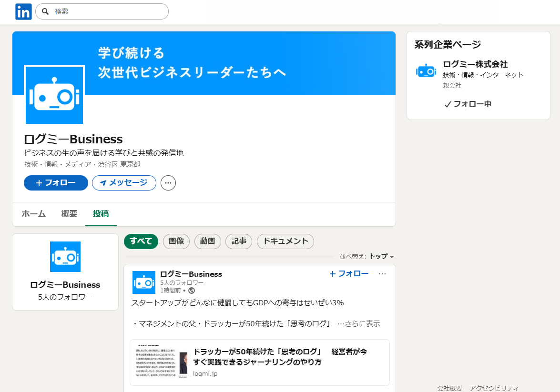Click the search magnifier icon
This screenshot has width=560, height=392.
pos(45,11)
